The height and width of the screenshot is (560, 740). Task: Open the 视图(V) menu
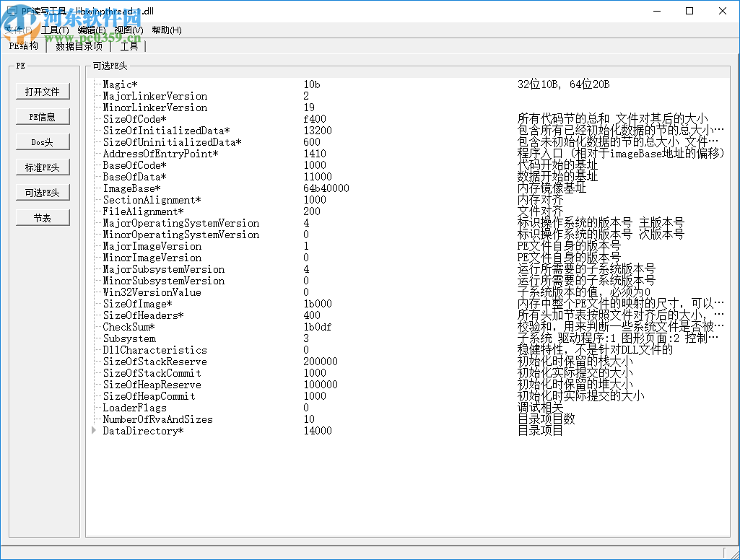[129, 30]
